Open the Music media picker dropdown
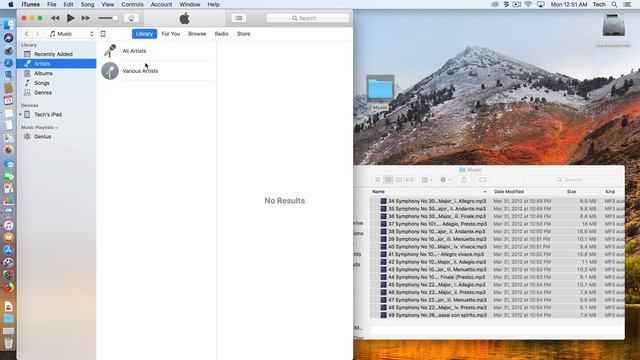 pyautogui.click(x=71, y=34)
